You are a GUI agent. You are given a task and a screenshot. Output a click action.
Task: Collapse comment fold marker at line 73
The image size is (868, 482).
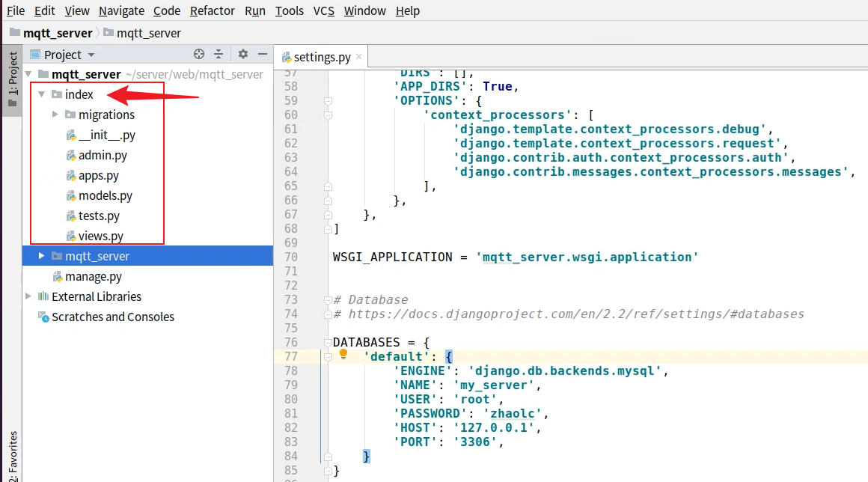[328, 300]
